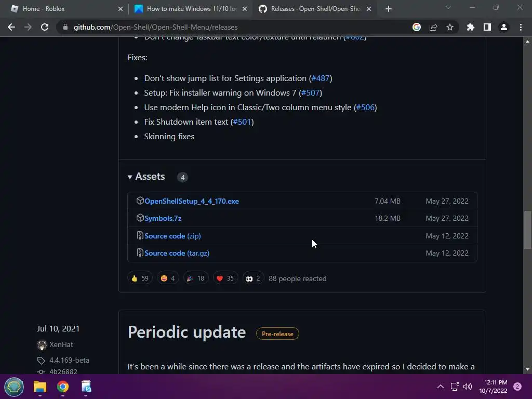Open commit 4b26882 link
This screenshot has width=532, height=399.
coord(63,371)
